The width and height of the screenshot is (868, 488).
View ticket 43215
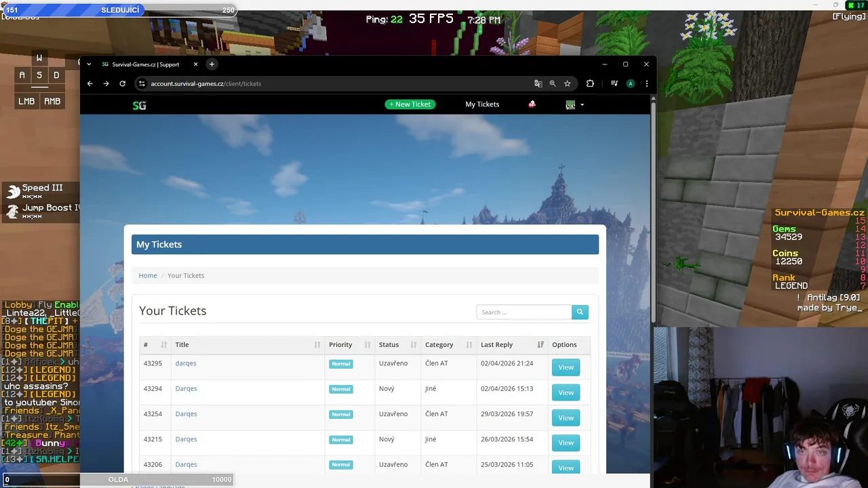point(566,443)
